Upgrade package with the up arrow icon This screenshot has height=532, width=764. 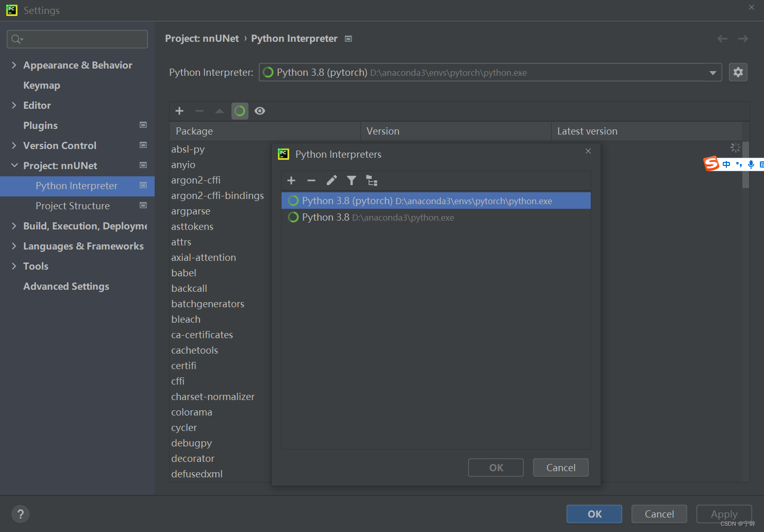(220, 111)
